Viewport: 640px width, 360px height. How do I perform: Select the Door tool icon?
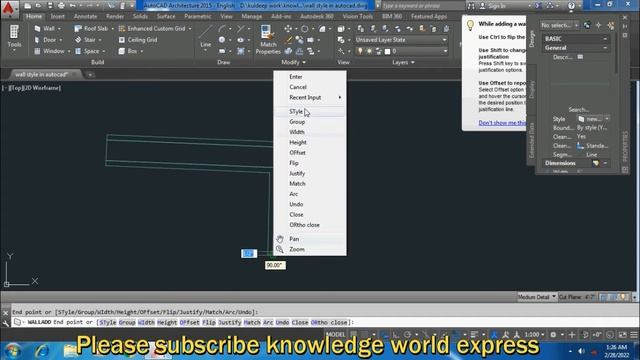coord(37,40)
